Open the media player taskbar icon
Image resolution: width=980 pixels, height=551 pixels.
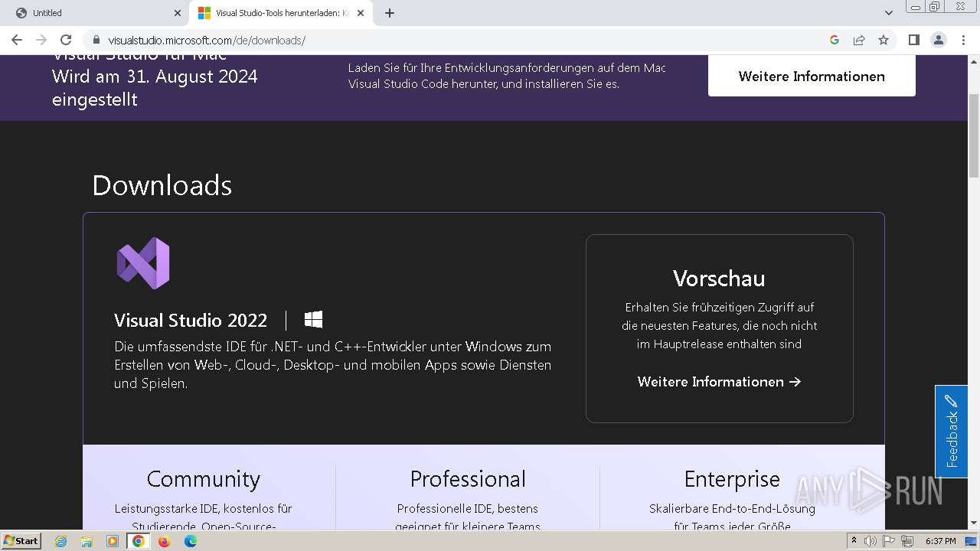tap(113, 541)
